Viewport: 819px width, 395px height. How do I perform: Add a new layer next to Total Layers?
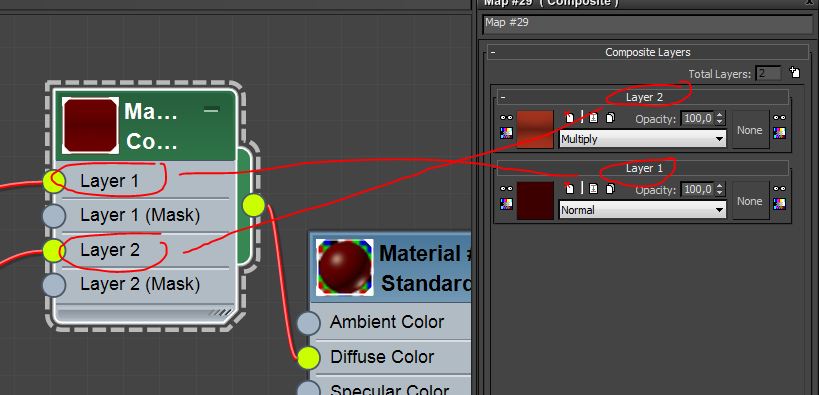[x=794, y=73]
